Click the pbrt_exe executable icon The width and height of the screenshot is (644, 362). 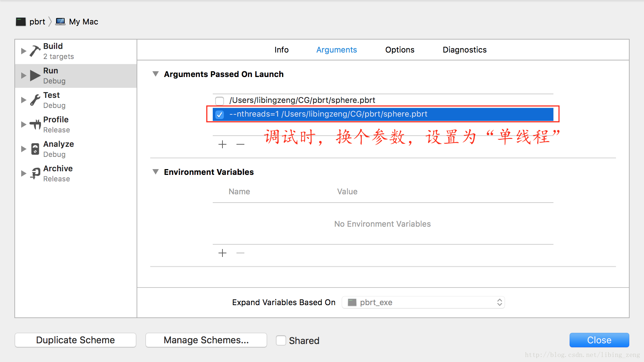coord(352,302)
